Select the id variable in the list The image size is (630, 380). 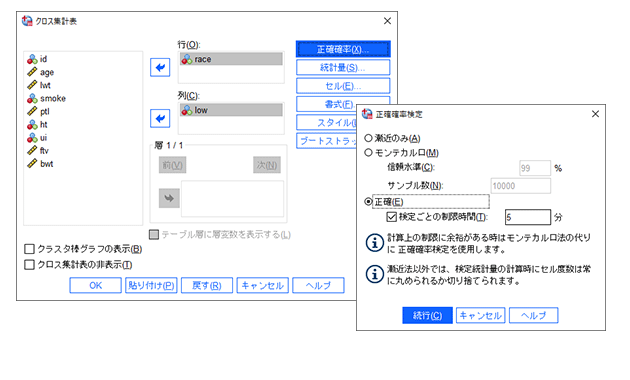(37, 59)
